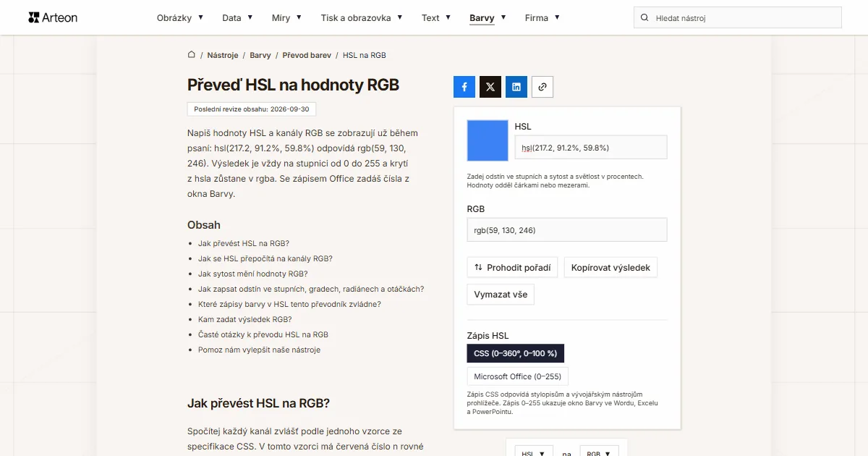This screenshot has height=456, width=868.
Task: Open the Text menu
Action: (x=436, y=18)
